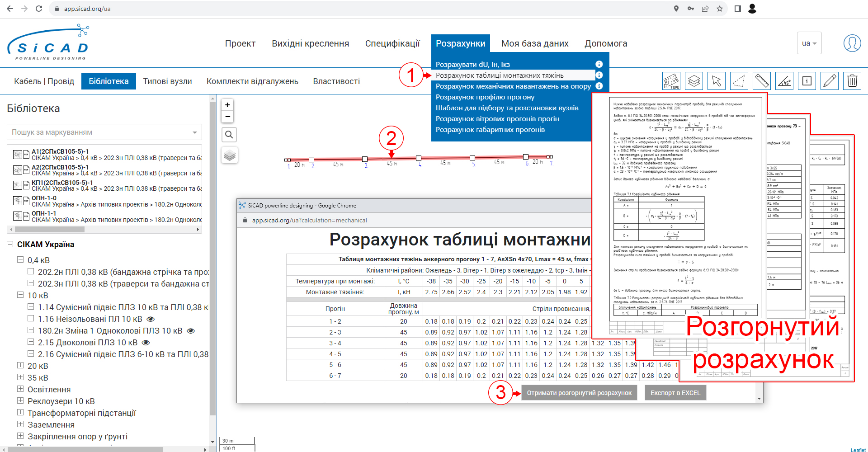Select the arrow pointer tool
Screen dimensions: 868x452
coord(717,81)
